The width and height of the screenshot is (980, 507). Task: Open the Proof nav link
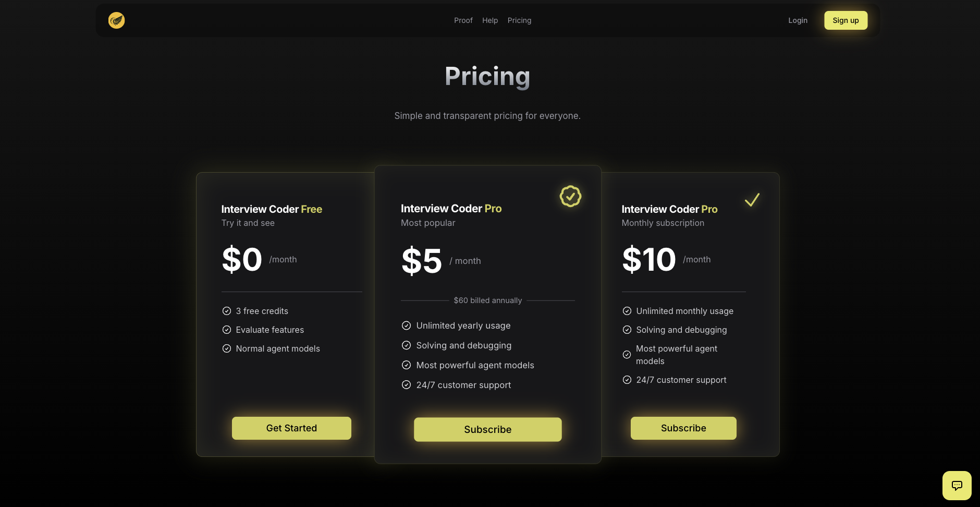click(463, 20)
